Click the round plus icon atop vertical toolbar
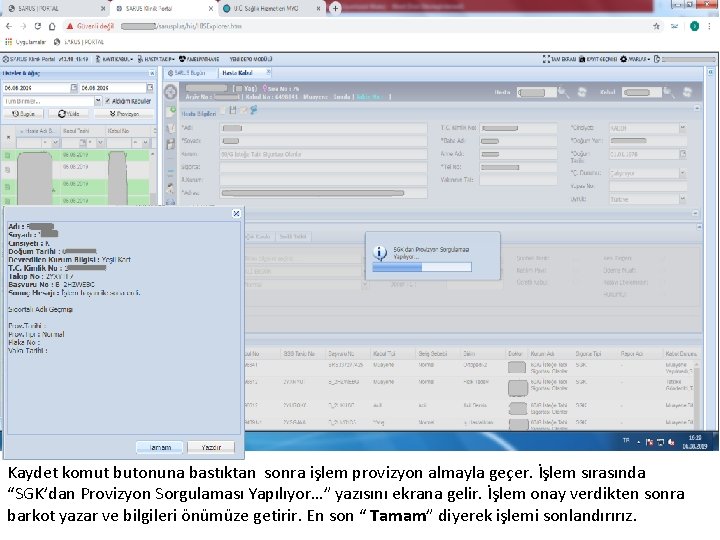Image resolution: width=720 pixels, height=540 pixels. coord(170,92)
